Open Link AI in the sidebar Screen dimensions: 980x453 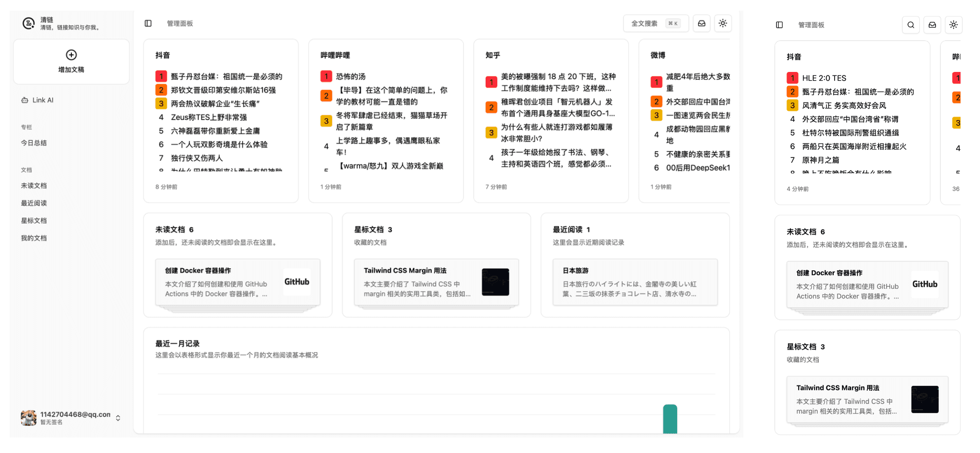coord(38,100)
